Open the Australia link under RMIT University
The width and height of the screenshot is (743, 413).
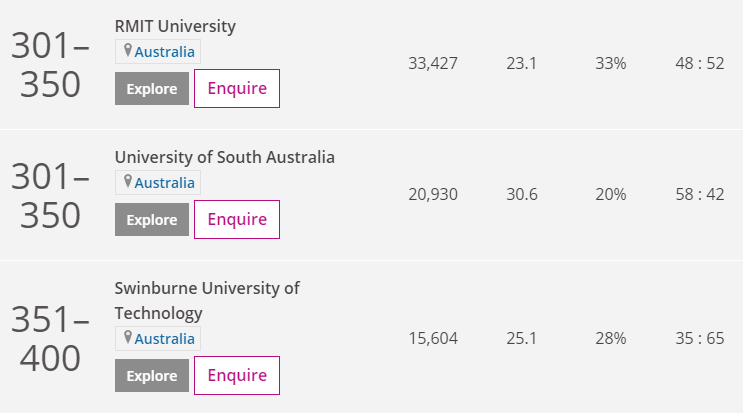[x=164, y=52]
